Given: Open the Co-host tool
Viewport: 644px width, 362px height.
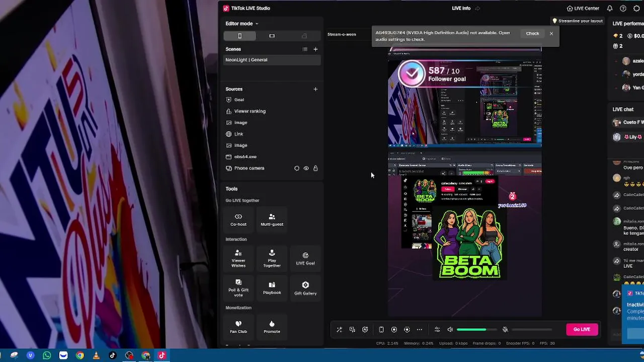Looking at the screenshot, I should (238, 219).
